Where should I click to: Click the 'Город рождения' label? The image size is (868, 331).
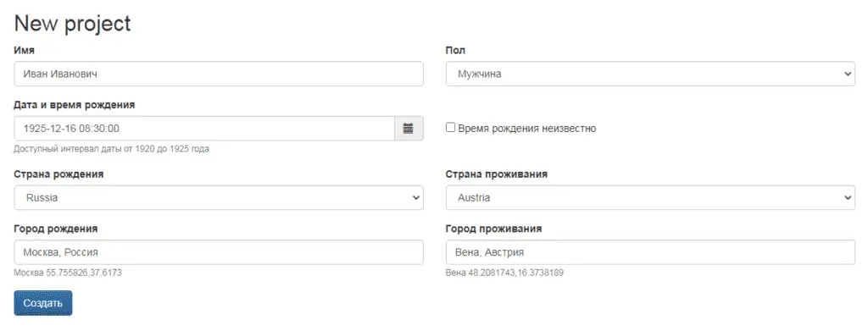pos(56,229)
